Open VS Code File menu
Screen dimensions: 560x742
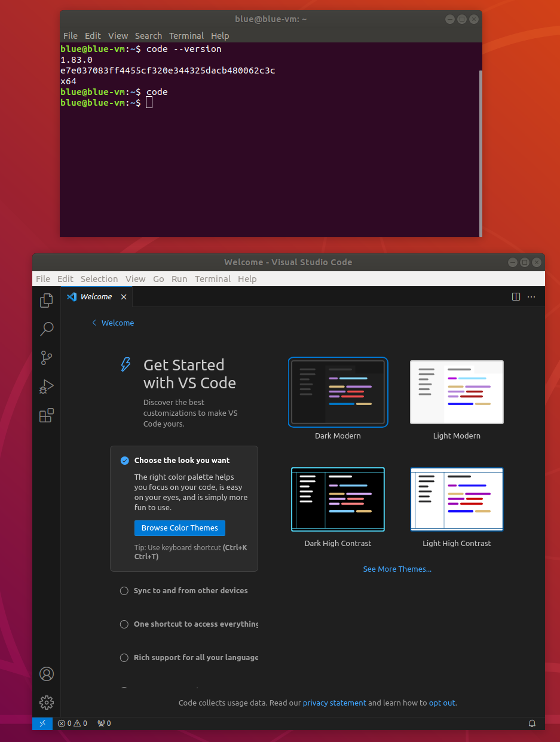[x=43, y=279]
